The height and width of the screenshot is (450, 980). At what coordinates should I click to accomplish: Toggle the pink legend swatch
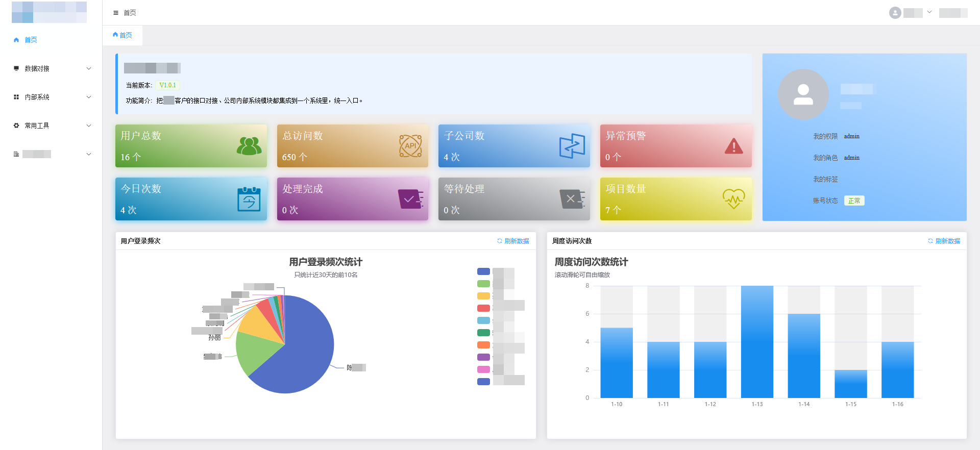pos(483,369)
